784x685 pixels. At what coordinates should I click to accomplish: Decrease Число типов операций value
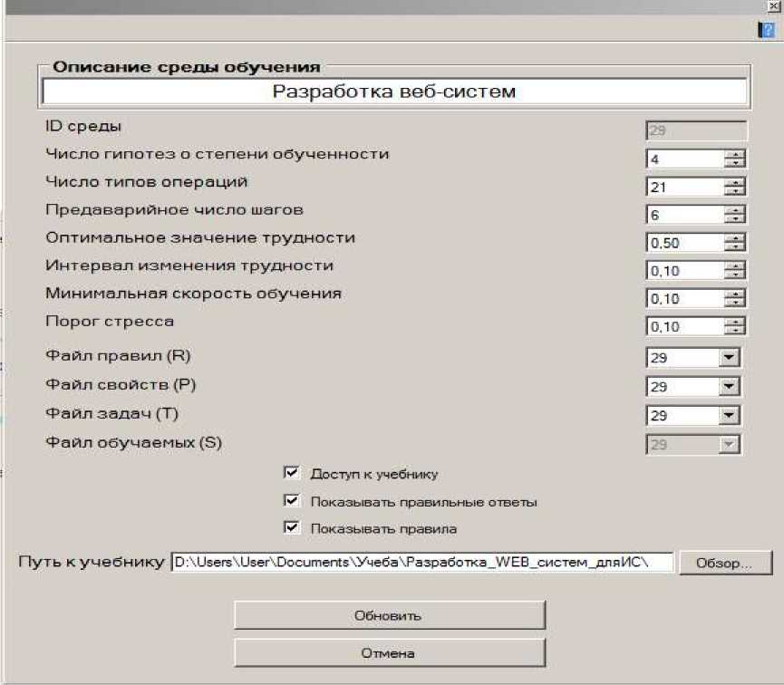(x=734, y=191)
